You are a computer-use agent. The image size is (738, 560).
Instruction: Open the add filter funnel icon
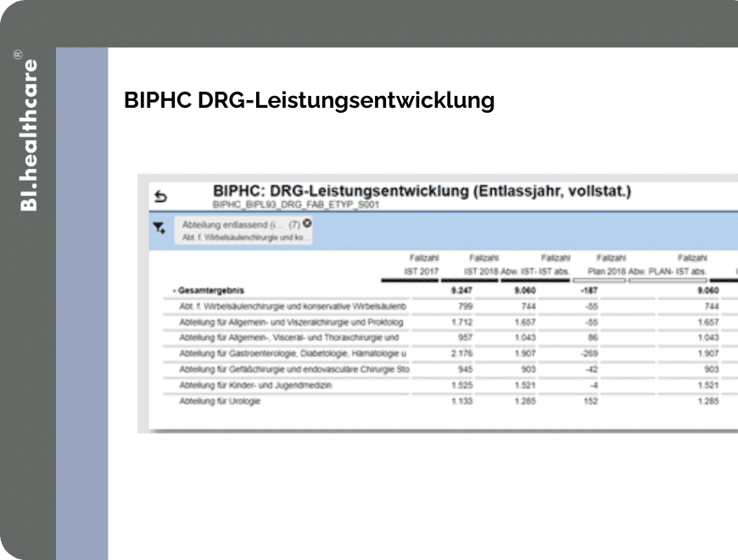(159, 228)
